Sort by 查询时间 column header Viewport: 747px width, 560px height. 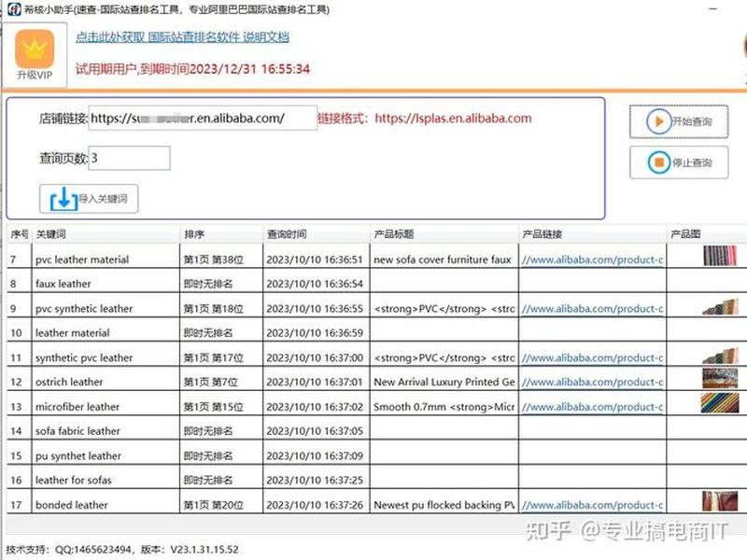pos(317,234)
